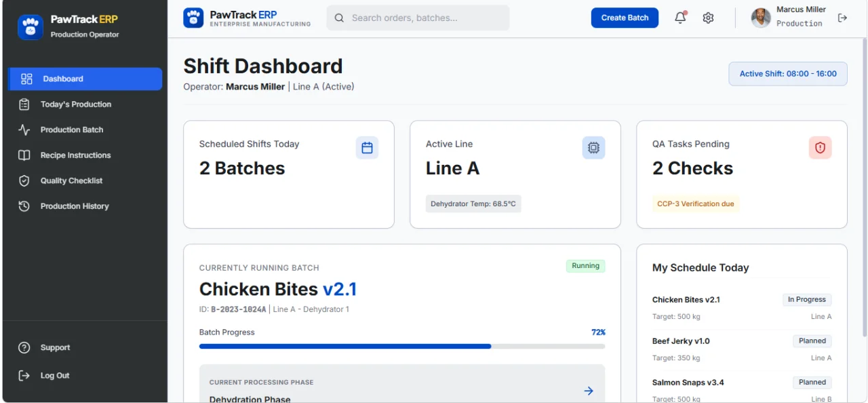Click the Line A value on Active Line card
The image size is (868, 403).
coord(452,168)
